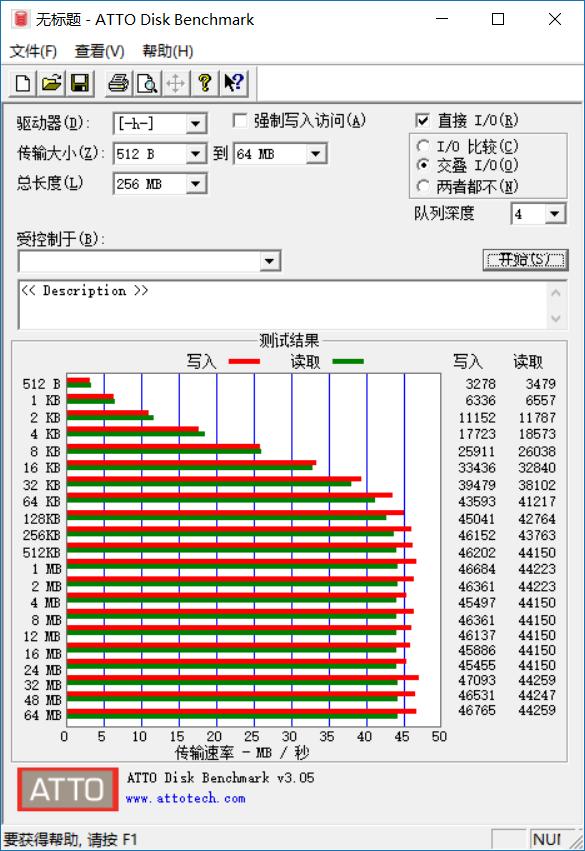585x851 pixels.
Task: Save results with the floppy disk icon
Action: (80, 84)
